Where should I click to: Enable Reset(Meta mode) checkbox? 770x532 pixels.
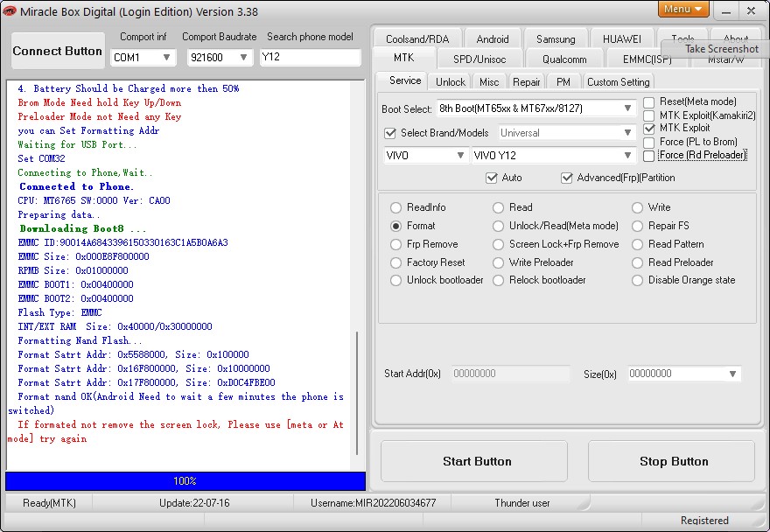(x=648, y=102)
